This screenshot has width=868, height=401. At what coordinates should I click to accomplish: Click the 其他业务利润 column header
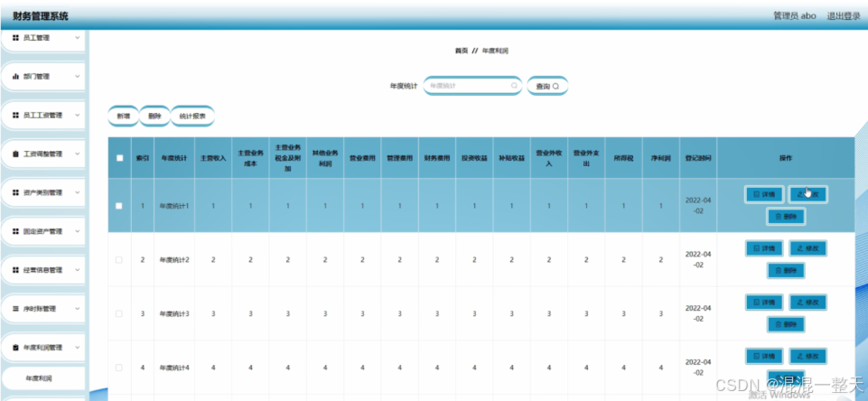tap(325, 158)
